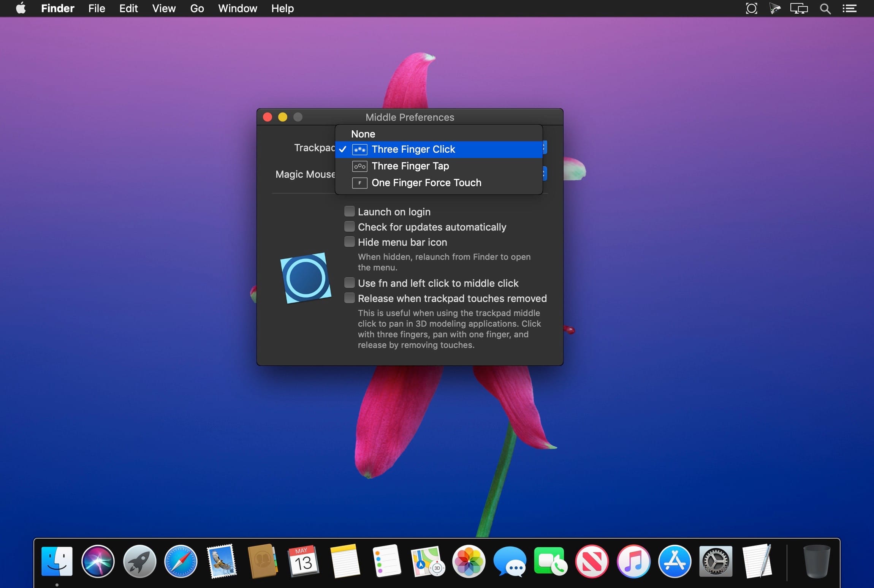Enable Launch on login checkbox

click(x=349, y=211)
